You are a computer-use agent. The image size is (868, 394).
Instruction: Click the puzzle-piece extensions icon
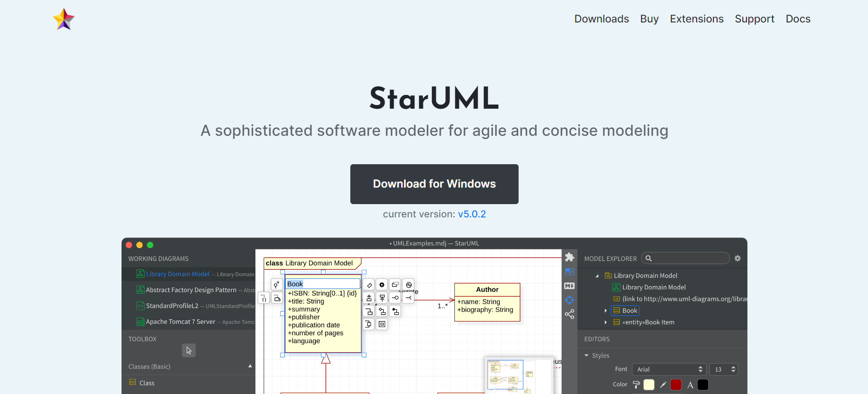[569, 257]
